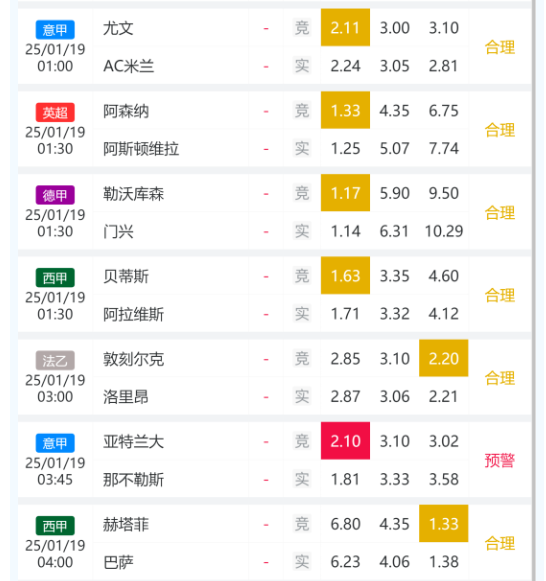Click draw odds 5.07 in 阿斯顿维拉 row
Image resolution: width=546 pixels, height=581 pixels.
(394, 149)
